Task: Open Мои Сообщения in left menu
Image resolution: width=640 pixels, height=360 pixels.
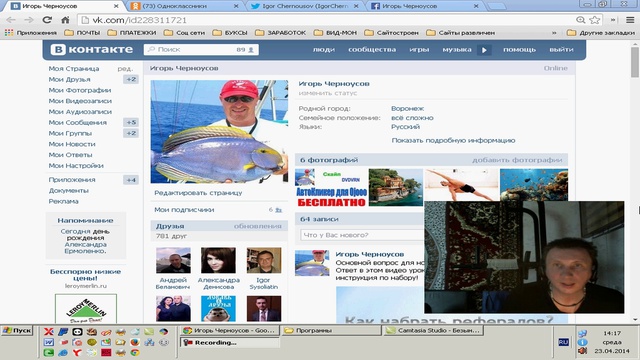Action: pos(78,122)
